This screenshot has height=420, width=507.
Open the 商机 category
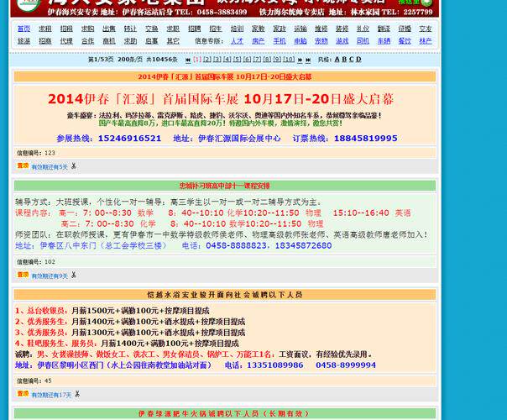tap(109, 41)
